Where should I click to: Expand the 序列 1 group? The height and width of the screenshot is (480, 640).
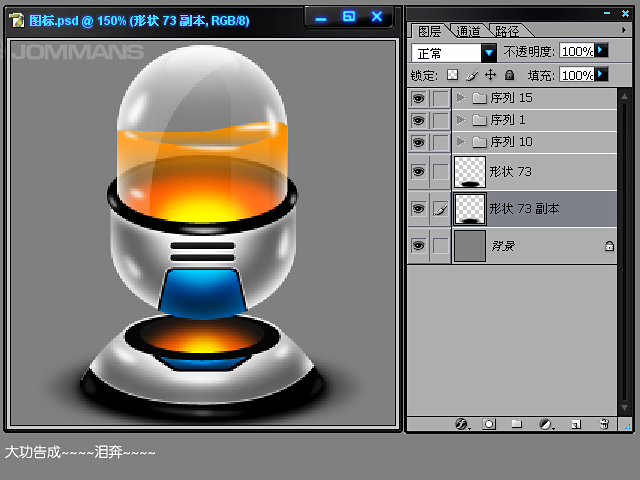[460, 120]
